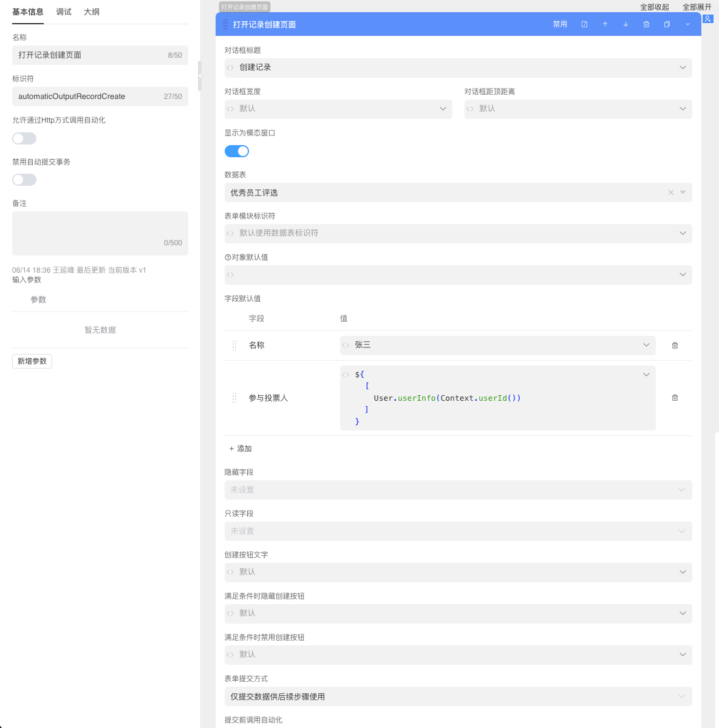
Task: Open the step note document icon
Action: pos(584,24)
